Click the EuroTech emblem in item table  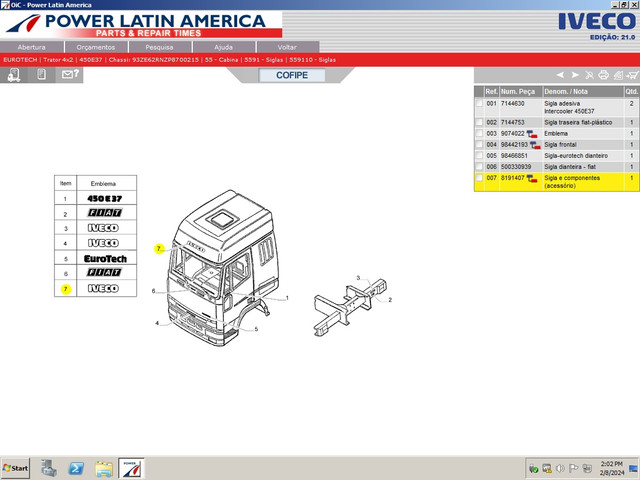click(105, 259)
